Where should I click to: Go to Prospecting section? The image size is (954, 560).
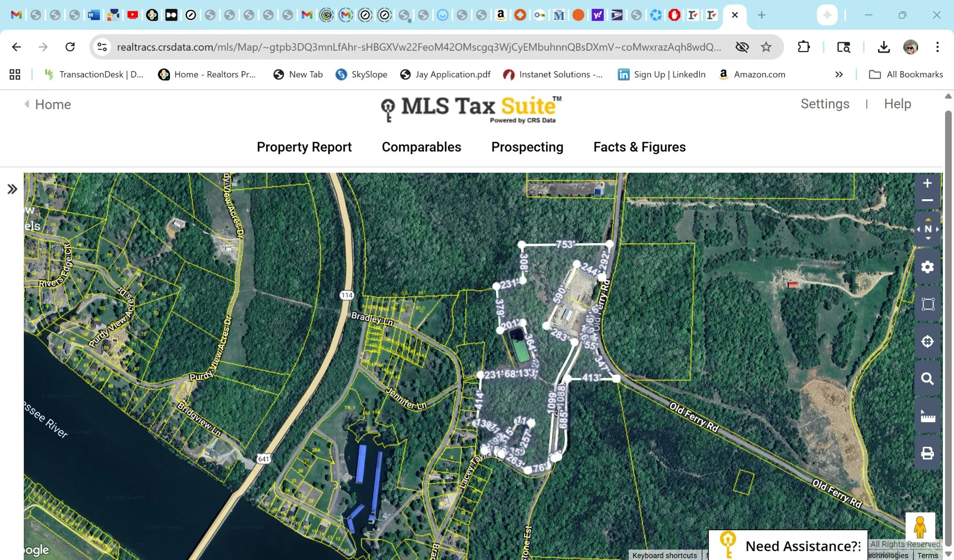527,147
